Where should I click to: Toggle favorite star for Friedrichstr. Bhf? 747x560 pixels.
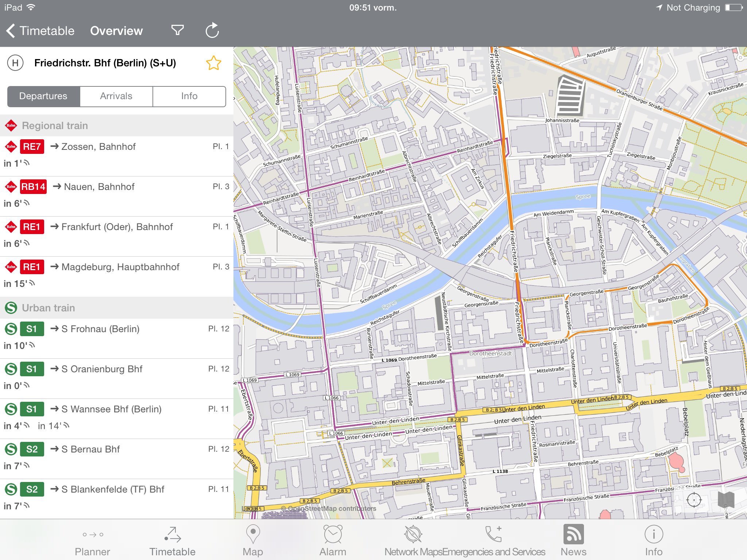point(213,63)
